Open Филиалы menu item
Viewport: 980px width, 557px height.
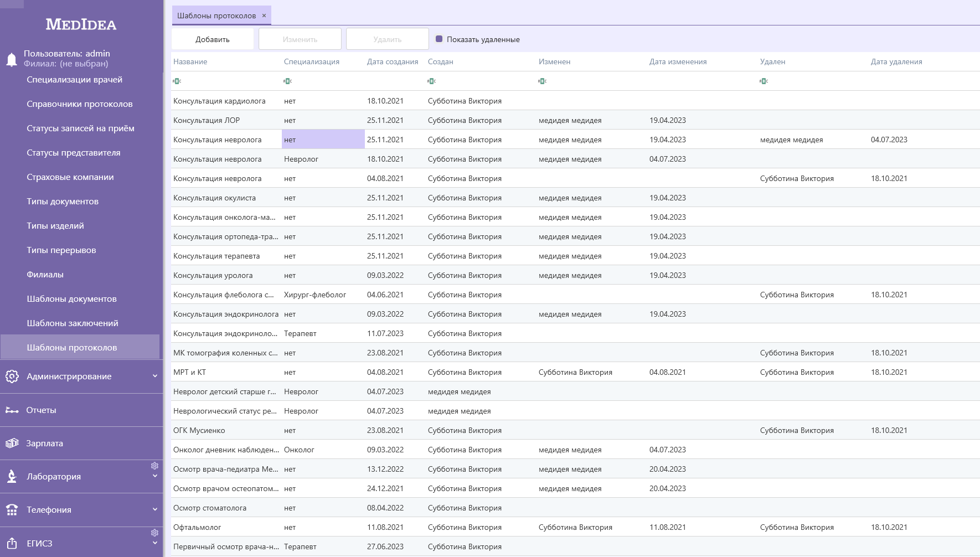[45, 275]
